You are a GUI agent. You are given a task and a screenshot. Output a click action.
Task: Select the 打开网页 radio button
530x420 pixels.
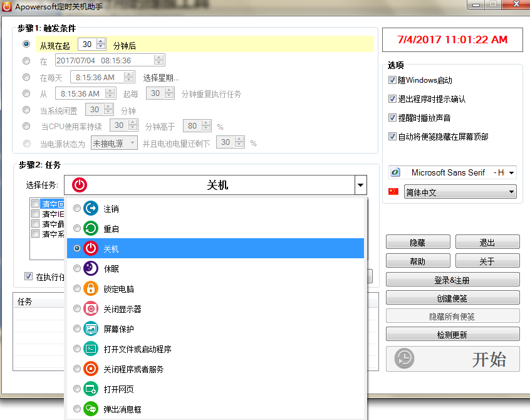(76, 389)
